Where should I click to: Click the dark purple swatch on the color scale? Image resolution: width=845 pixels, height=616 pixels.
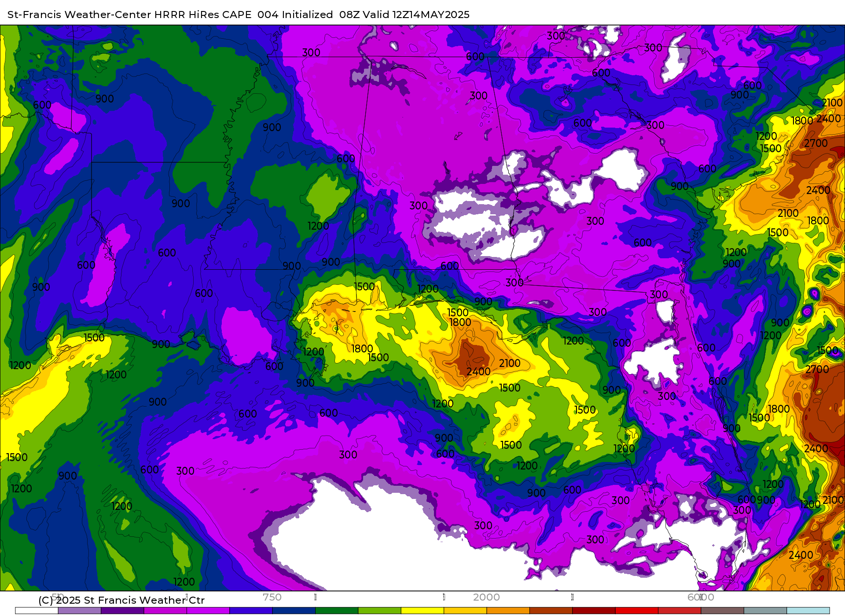tap(122, 611)
